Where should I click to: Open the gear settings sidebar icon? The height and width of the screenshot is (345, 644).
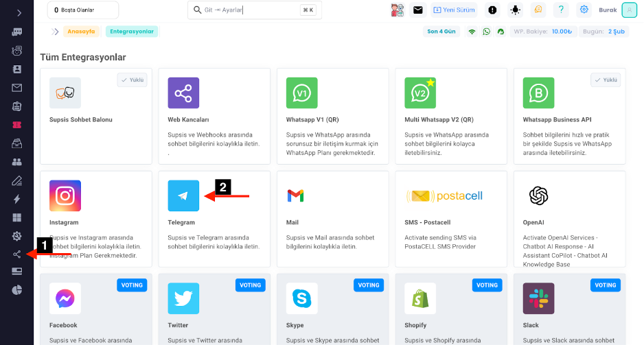[17, 236]
